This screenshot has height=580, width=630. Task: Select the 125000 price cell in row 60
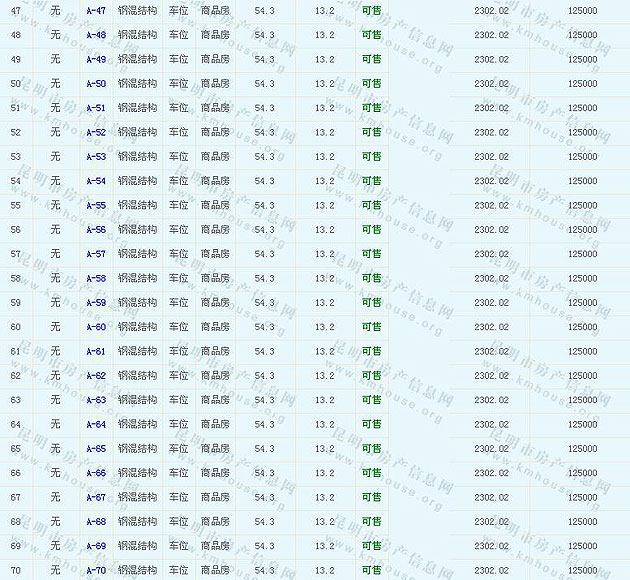tap(583, 327)
